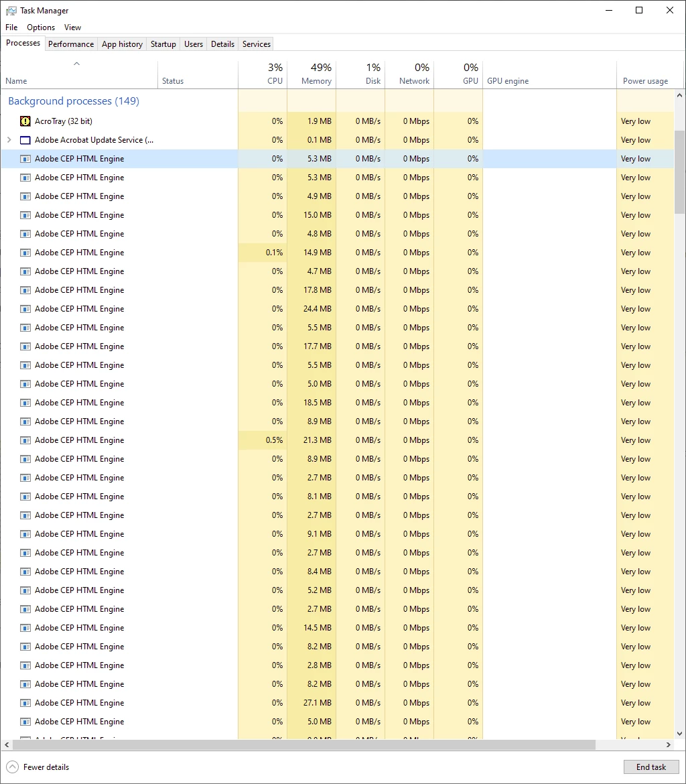
Task: Click the vertical scrollbar thumb
Action: tap(679, 172)
